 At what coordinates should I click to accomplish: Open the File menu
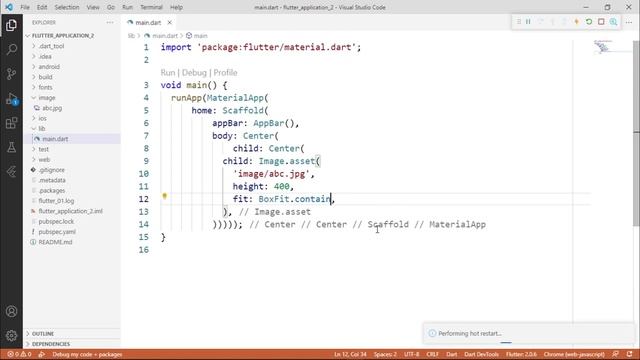point(25,7)
